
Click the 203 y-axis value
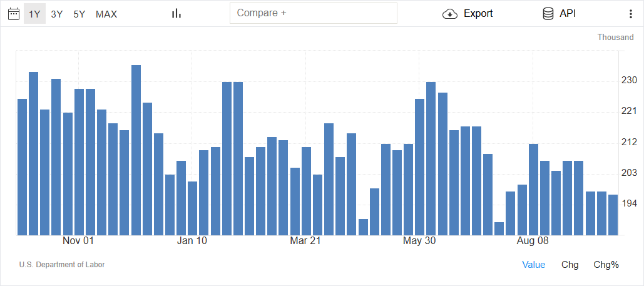[629, 173]
